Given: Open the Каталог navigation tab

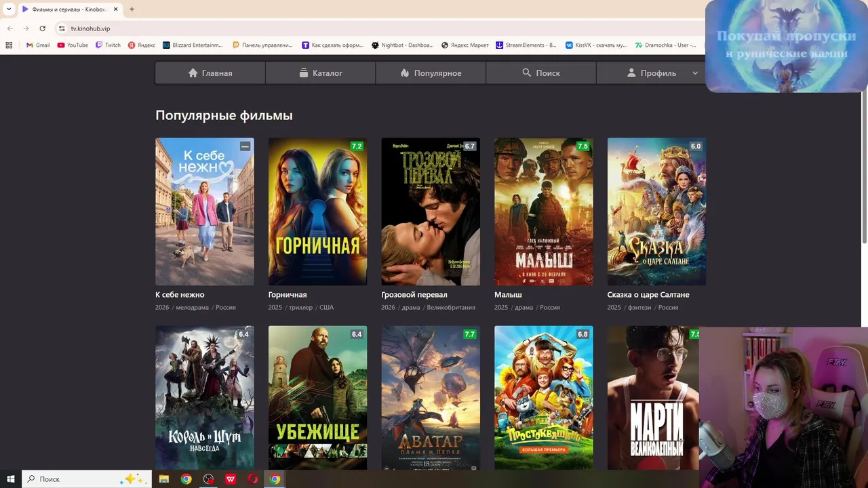Looking at the screenshot, I should coord(321,73).
